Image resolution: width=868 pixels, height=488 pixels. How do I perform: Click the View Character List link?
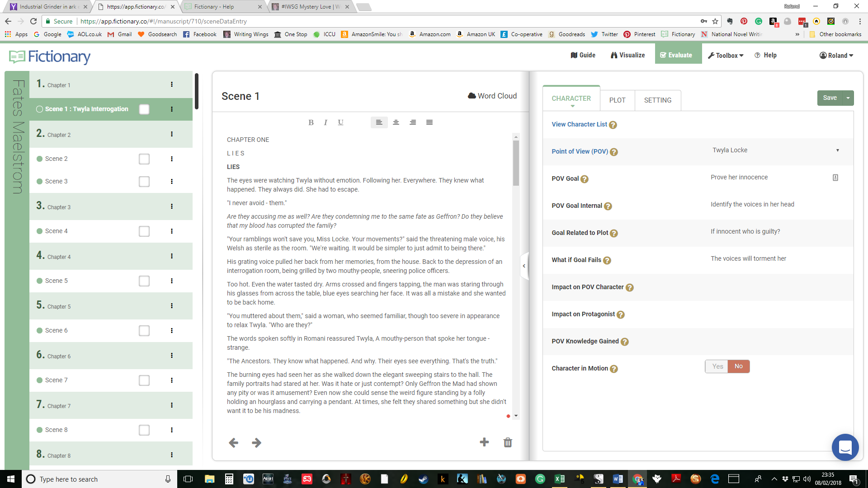coord(579,124)
